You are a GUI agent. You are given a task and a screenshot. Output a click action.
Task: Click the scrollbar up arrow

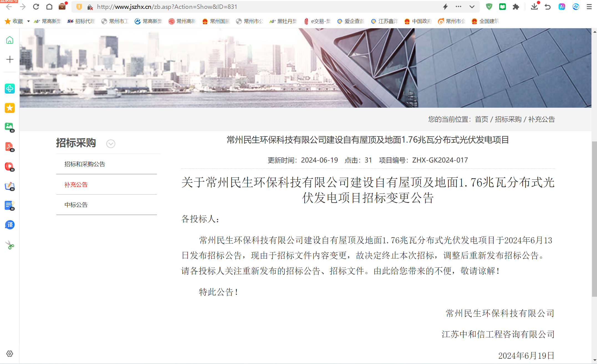point(594,32)
